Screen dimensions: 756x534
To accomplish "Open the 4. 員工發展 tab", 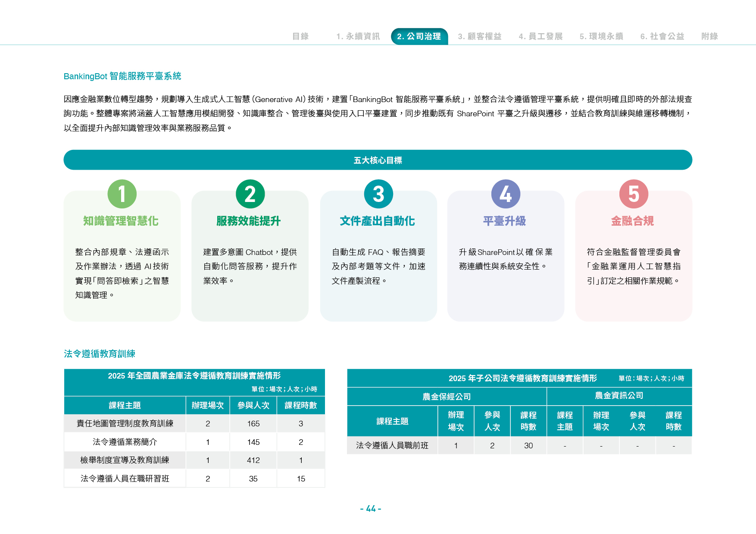I will (x=540, y=36).
